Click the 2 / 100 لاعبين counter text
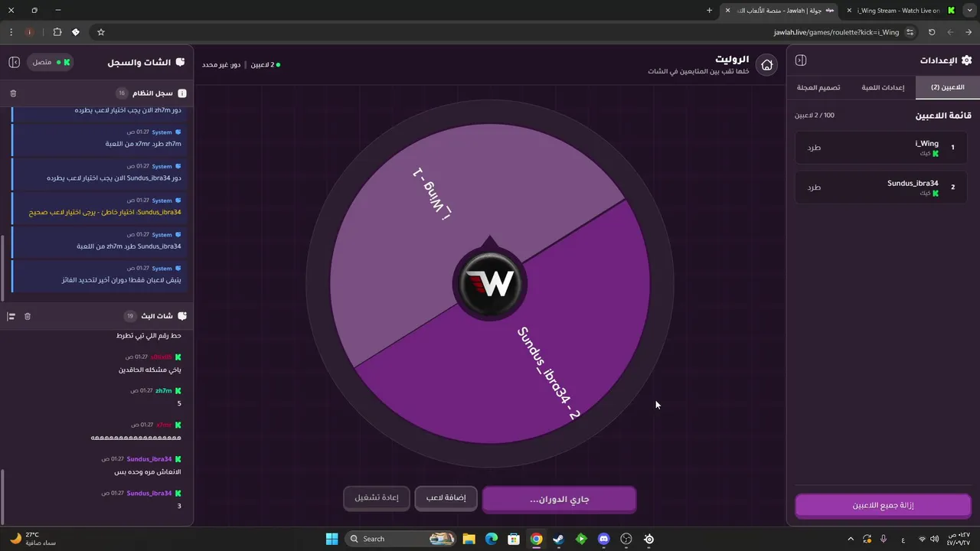The height and width of the screenshot is (551, 980). pos(815,115)
